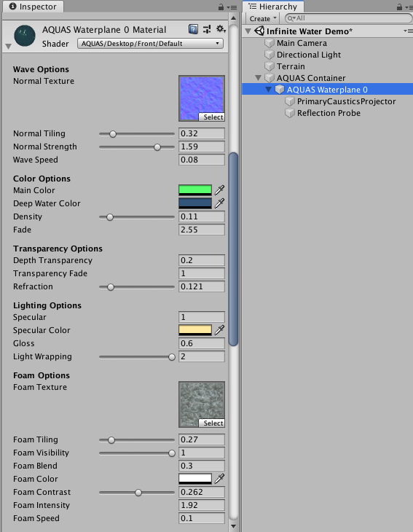Collapse the Infinite Water Demo scene

(248, 31)
